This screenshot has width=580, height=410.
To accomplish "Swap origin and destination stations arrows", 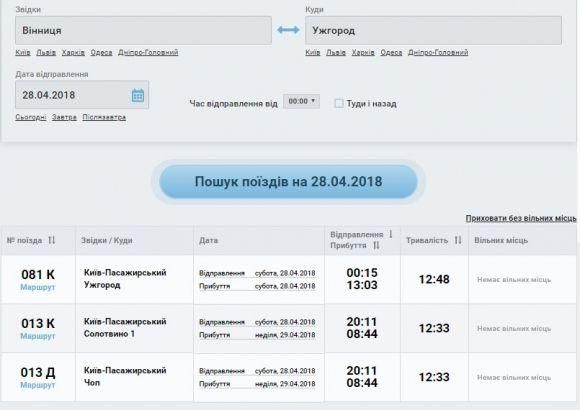I will coord(288,30).
